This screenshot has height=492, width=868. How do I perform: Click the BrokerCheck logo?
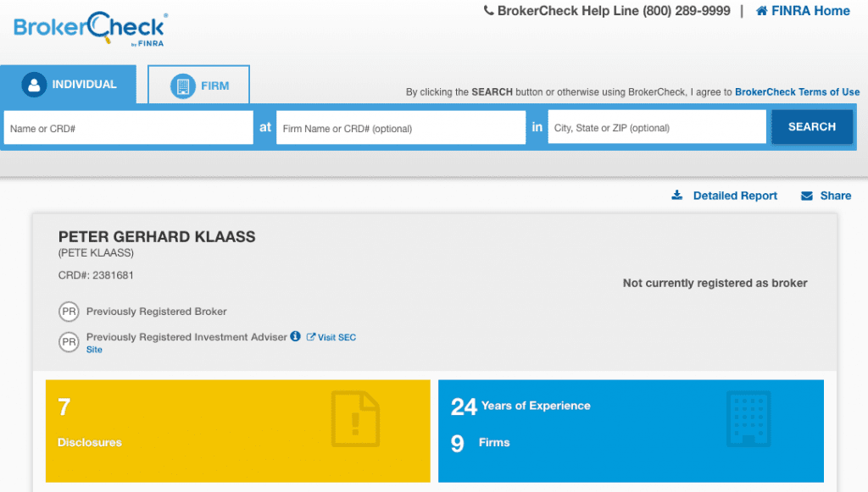pyautogui.click(x=90, y=28)
